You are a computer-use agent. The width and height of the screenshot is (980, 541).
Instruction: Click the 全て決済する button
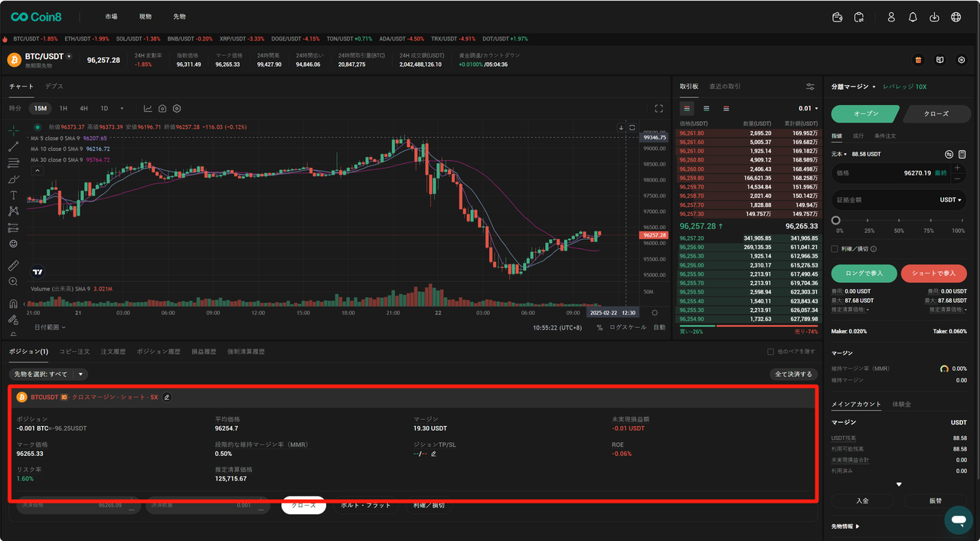tap(793, 374)
